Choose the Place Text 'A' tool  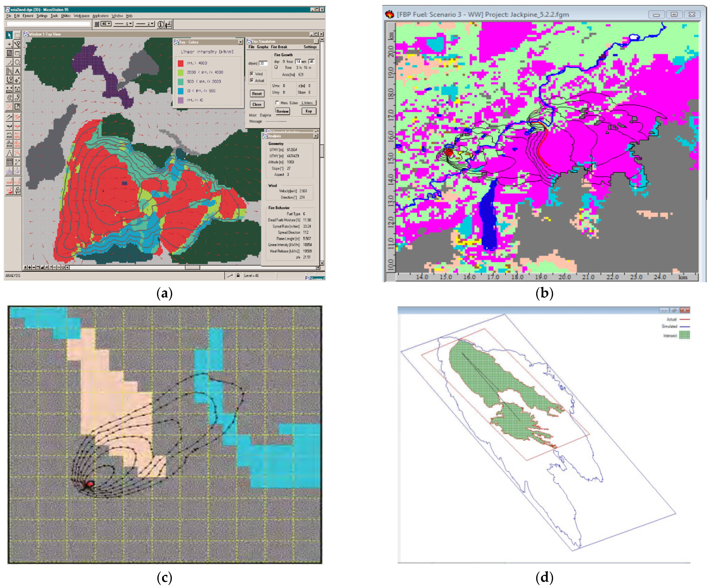pos(17,71)
